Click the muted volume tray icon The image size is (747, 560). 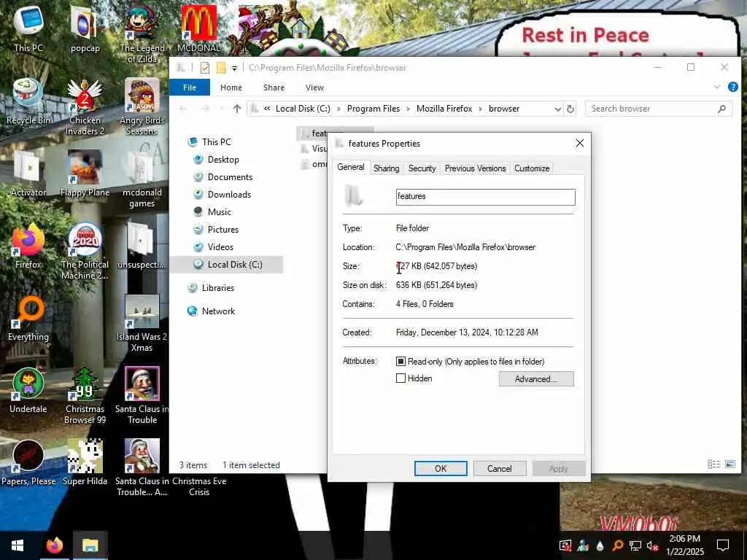tap(652, 545)
